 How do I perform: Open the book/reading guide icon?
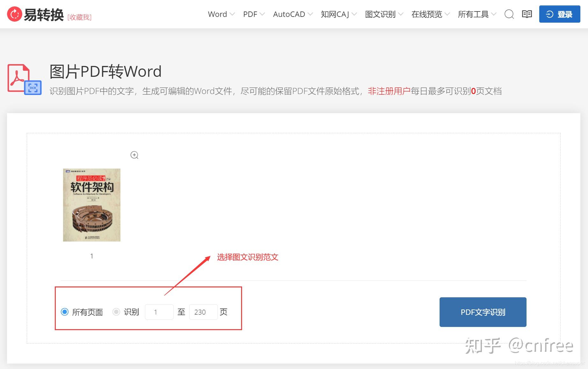527,14
